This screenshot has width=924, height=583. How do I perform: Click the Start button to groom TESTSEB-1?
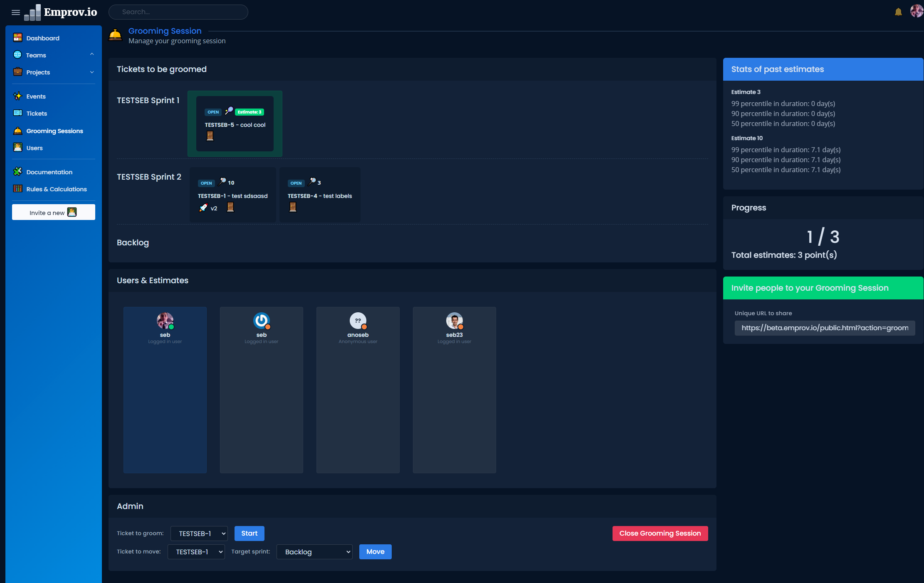[x=249, y=534]
